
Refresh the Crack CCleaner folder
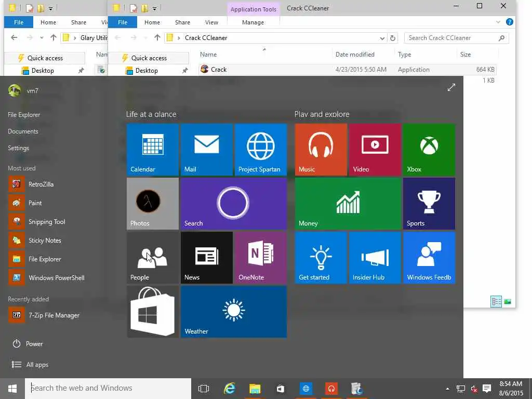pos(393,38)
